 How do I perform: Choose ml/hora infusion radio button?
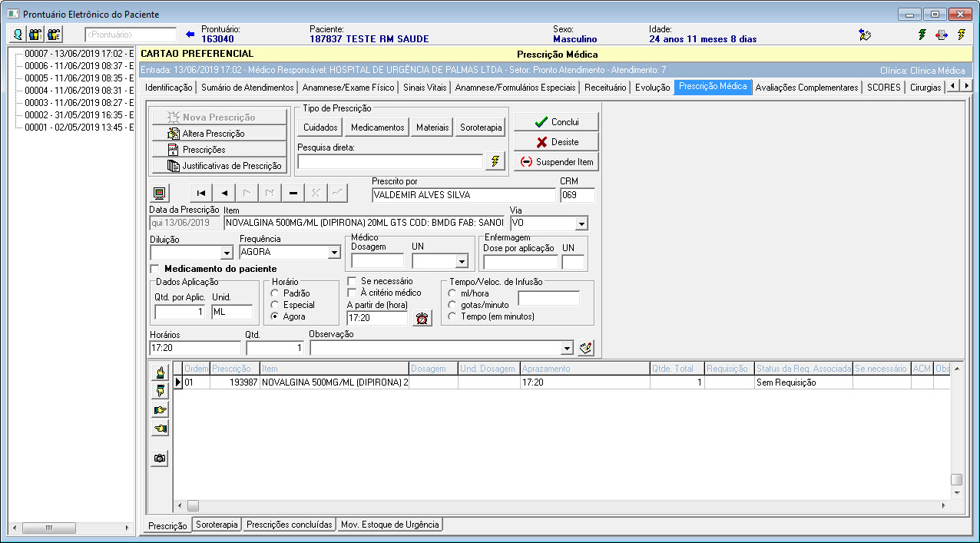[x=453, y=293]
